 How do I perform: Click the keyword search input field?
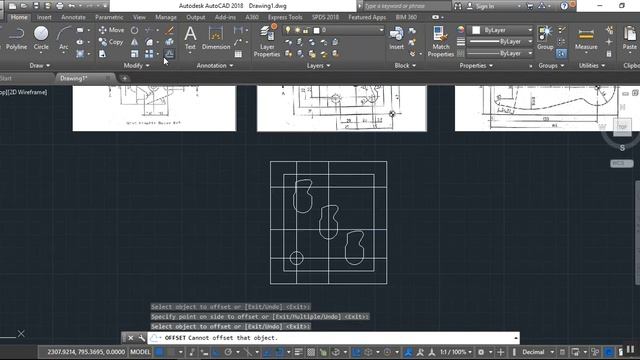click(x=407, y=6)
